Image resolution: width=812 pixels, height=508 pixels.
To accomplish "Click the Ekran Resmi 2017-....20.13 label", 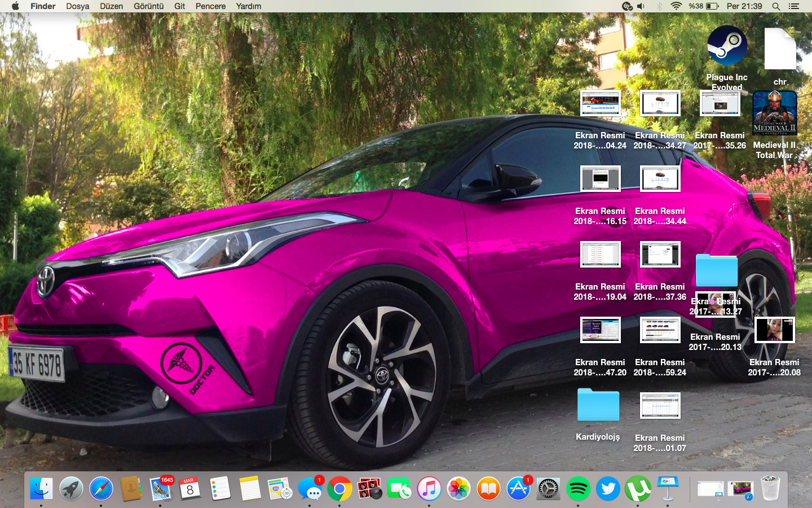I will [x=715, y=342].
